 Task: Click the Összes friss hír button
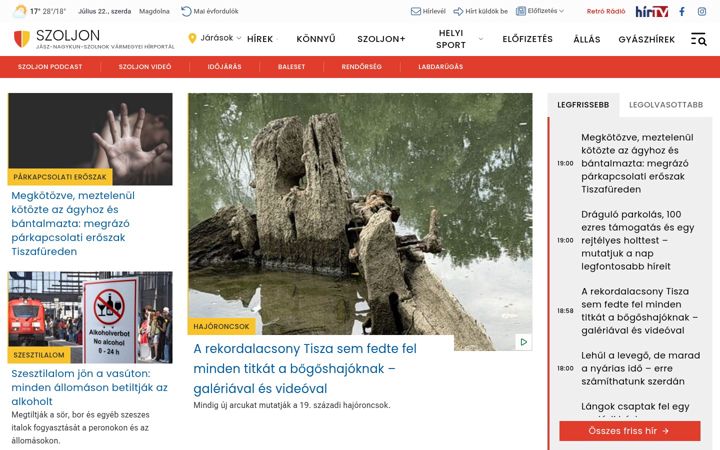[630, 431]
